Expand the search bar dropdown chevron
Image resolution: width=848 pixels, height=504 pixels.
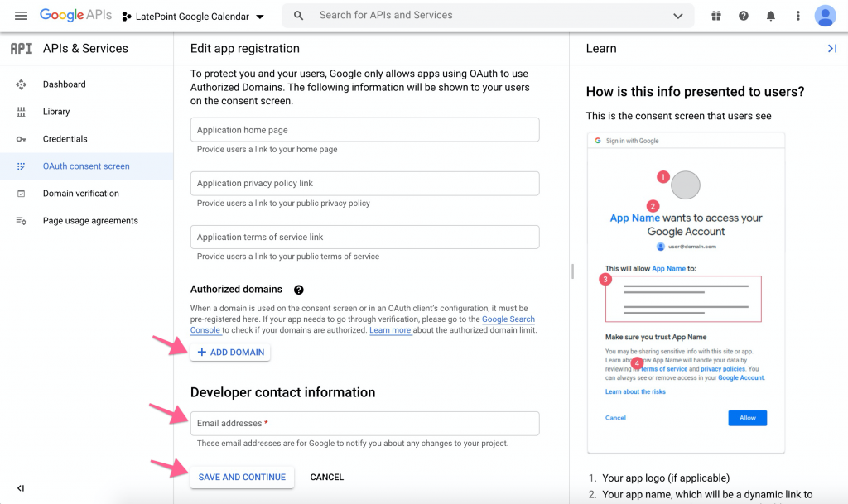point(677,16)
